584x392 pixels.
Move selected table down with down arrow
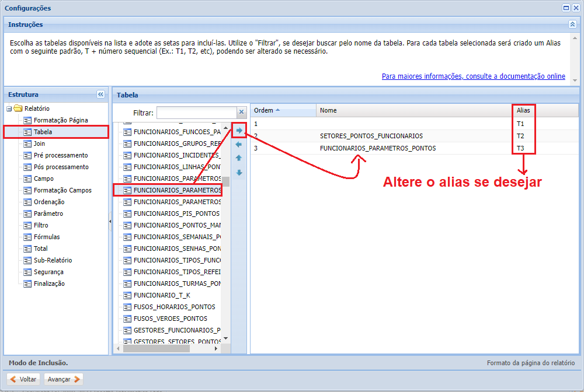click(239, 173)
